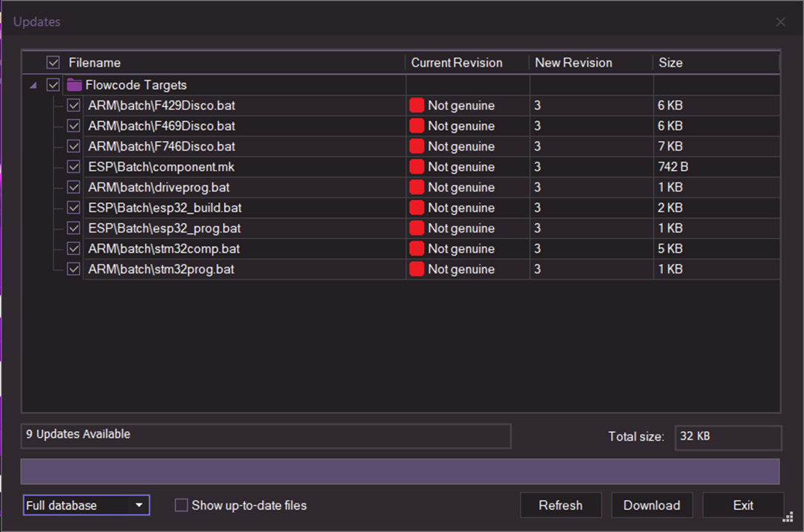The width and height of the screenshot is (804, 532).
Task: Close the Updates dialog window
Action: (780, 22)
